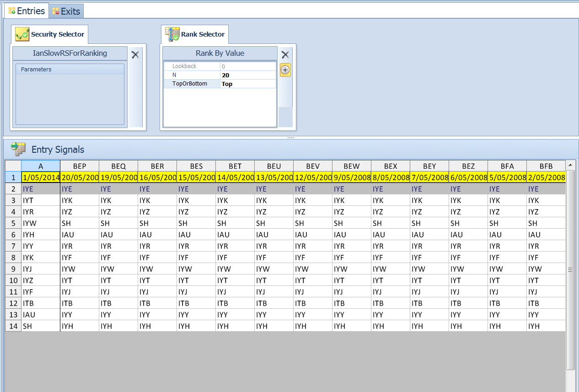
Task: Select column header A
Action: click(x=41, y=166)
